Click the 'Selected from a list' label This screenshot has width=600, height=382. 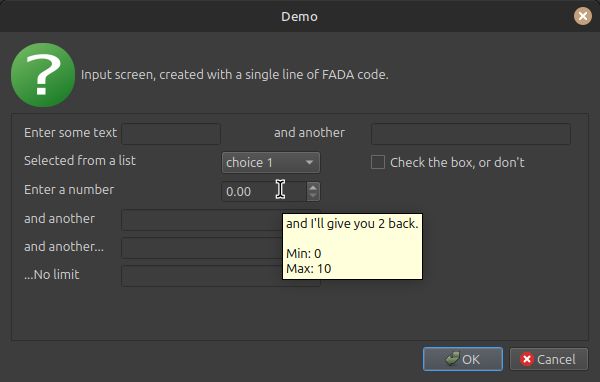coord(80,160)
